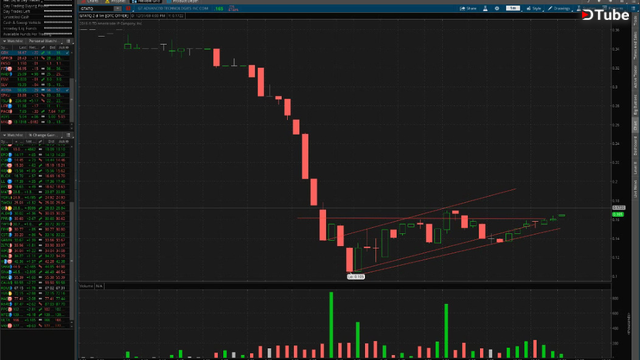Open the symbol selector dropdown arrow

click(118, 9)
